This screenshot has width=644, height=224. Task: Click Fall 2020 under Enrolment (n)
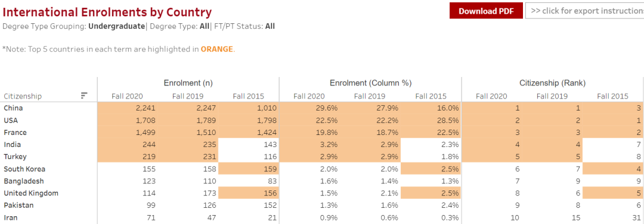pyautogui.click(x=128, y=96)
